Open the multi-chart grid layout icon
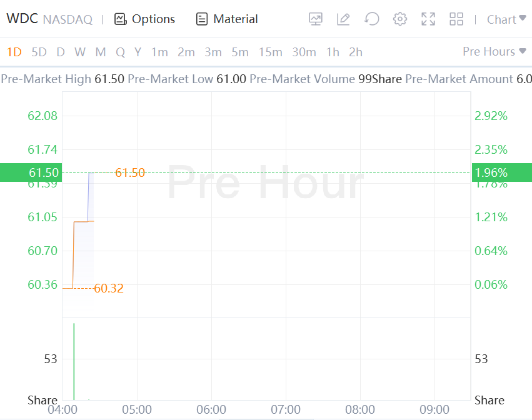 point(456,19)
